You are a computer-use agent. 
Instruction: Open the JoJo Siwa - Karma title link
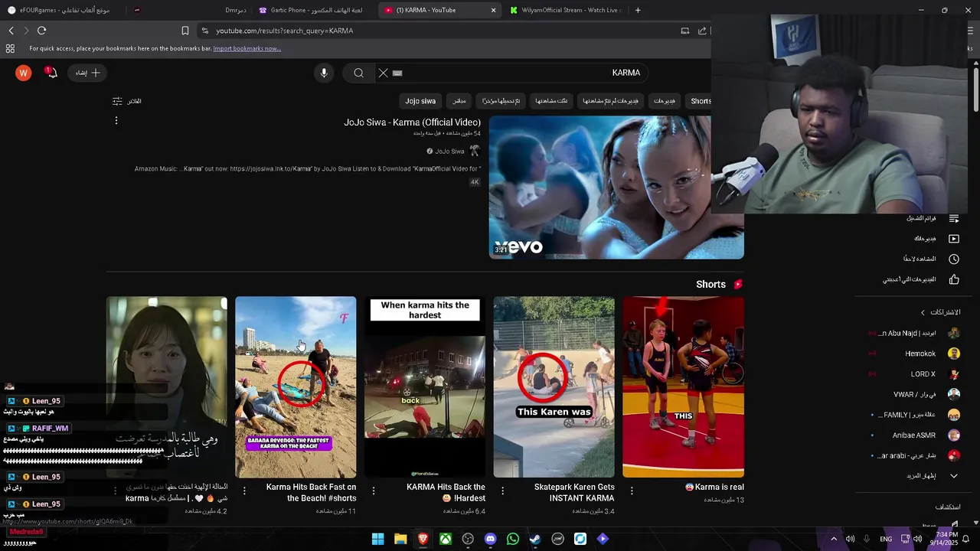[x=412, y=122]
